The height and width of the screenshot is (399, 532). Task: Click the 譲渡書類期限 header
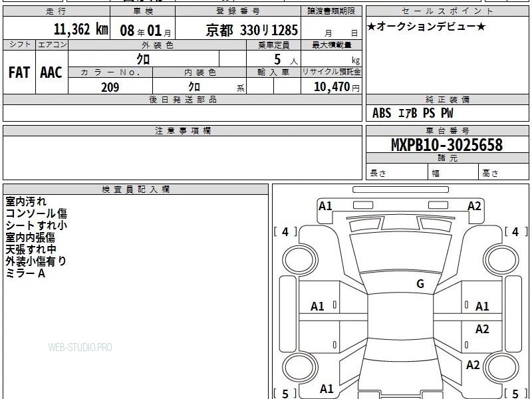(331, 11)
